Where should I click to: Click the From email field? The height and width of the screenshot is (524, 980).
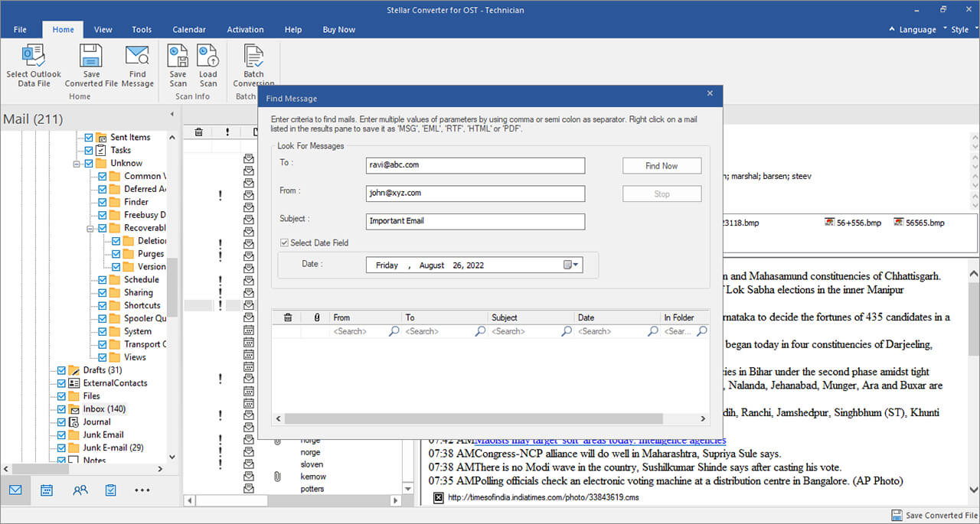pyautogui.click(x=475, y=194)
